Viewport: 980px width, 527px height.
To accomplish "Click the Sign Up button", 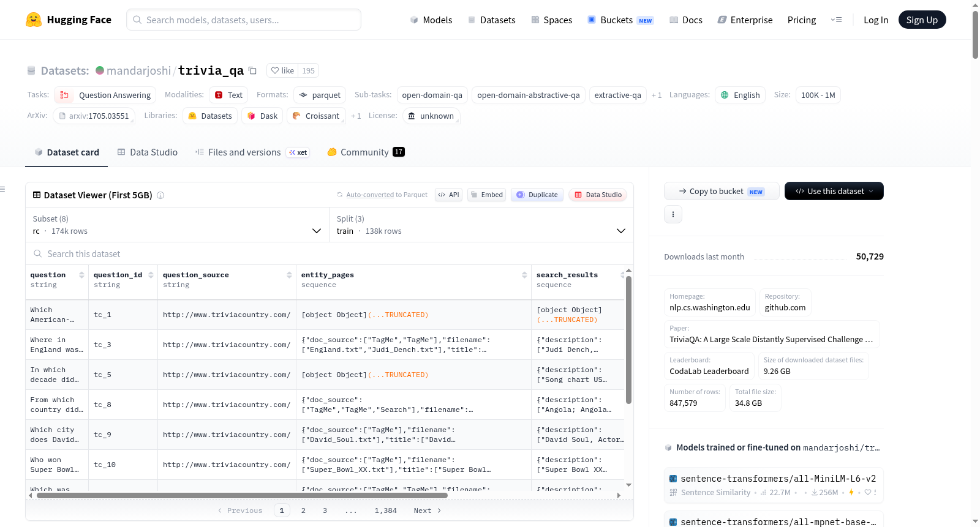I will coord(922,20).
